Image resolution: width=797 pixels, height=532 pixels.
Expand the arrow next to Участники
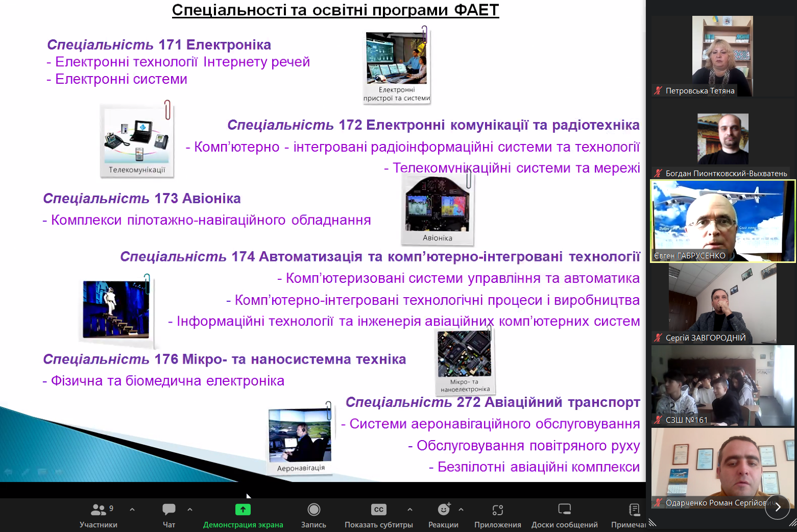click(x=132, y=510)
